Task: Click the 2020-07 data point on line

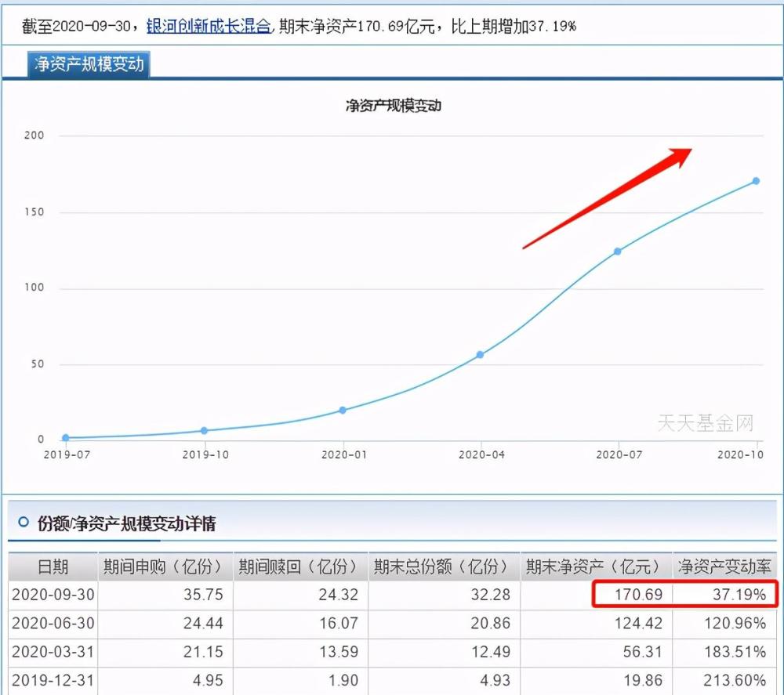Action: (x=618, y=252)
